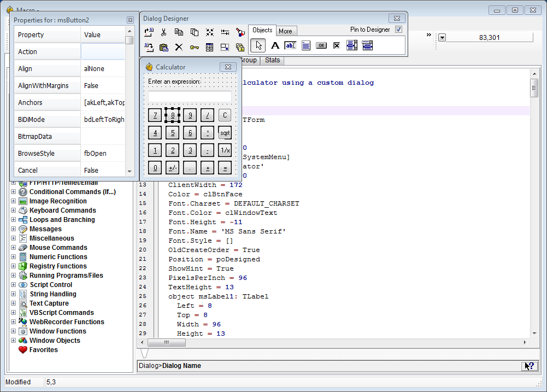Click the magnifier with shapes icon
Viewport: 547px width, 392px height.
pyautogui.click(x=240, y=32)
